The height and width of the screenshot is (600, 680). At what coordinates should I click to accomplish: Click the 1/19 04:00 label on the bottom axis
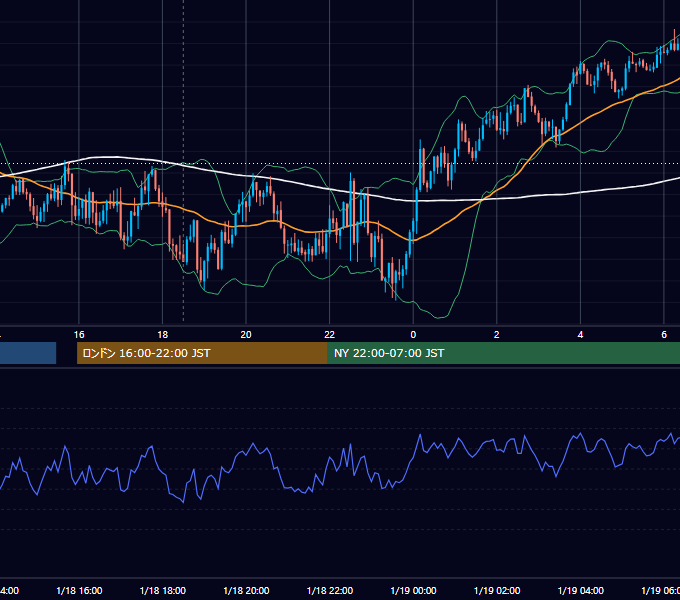pos(581,590)
